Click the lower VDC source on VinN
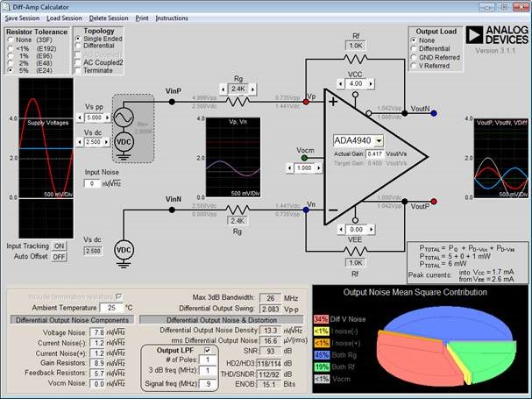Image resolution: width=532 pixels, height=399 pixels. tap(124, 250)
